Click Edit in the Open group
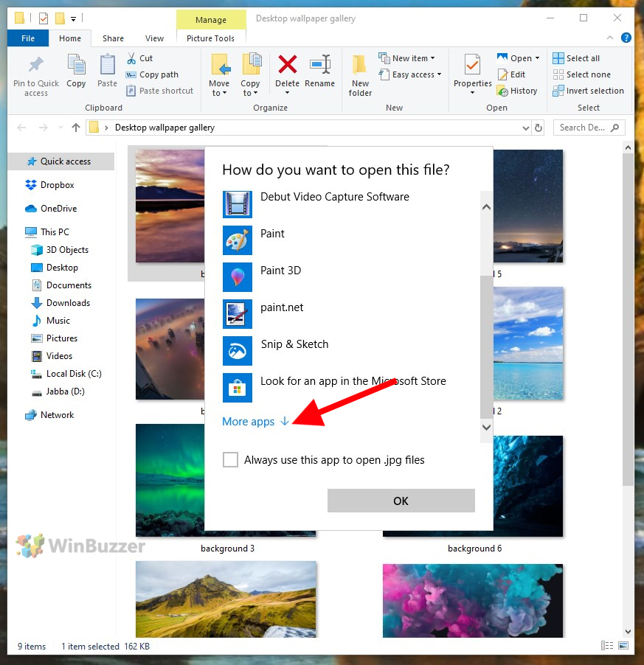 (512, 74)
